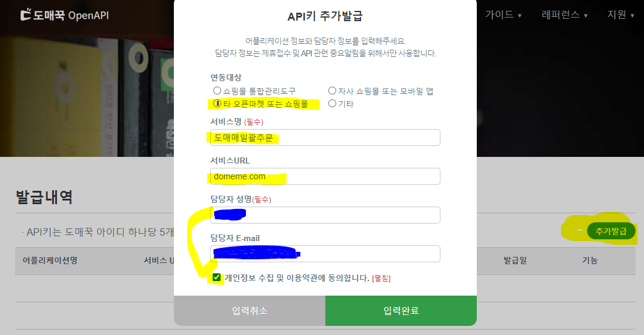
Task: Focus the 서비스URL field with domeme.com
Action: click(325, 176)
